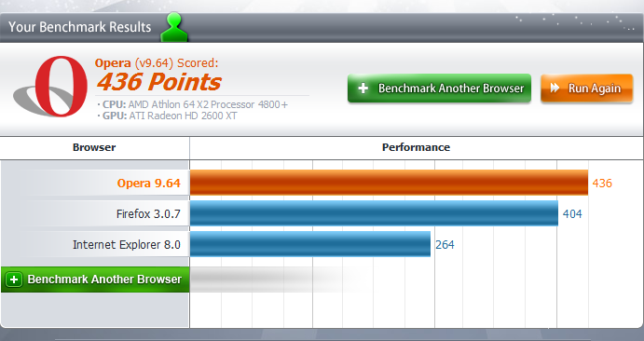The height and width of the screenshot is (341, 644).
Task: Select the Browser column header
Action: tap(94, 147)
